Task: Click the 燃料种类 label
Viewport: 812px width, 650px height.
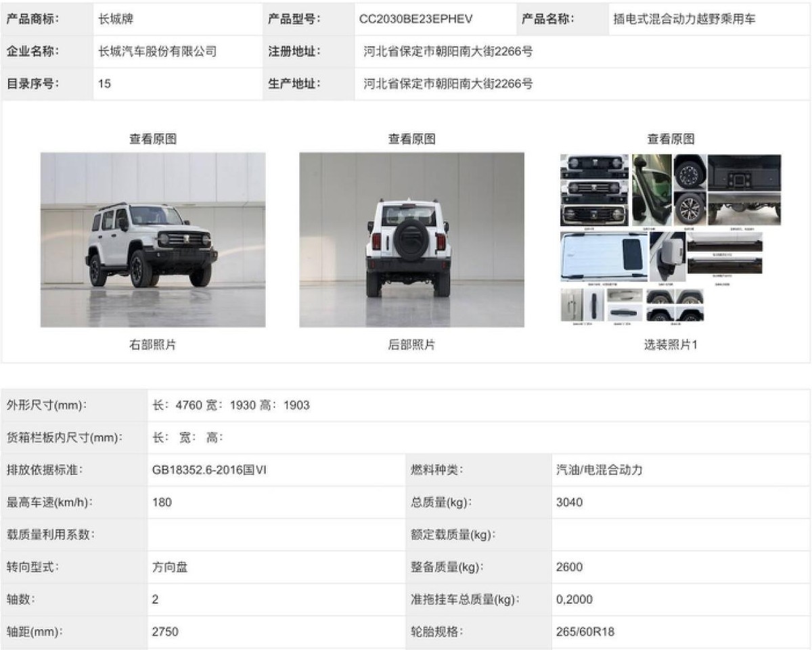Action: (x=436, y=470)
